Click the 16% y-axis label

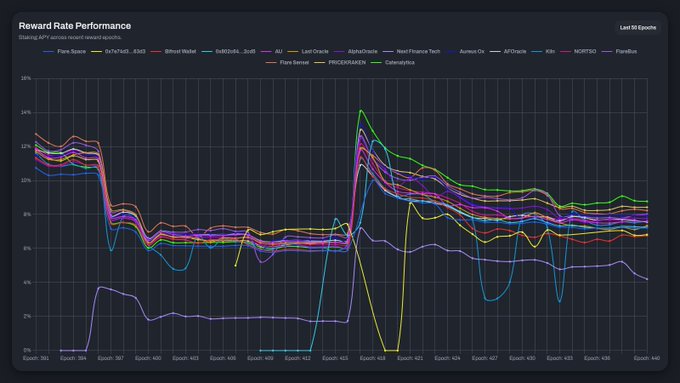(26, 79)
